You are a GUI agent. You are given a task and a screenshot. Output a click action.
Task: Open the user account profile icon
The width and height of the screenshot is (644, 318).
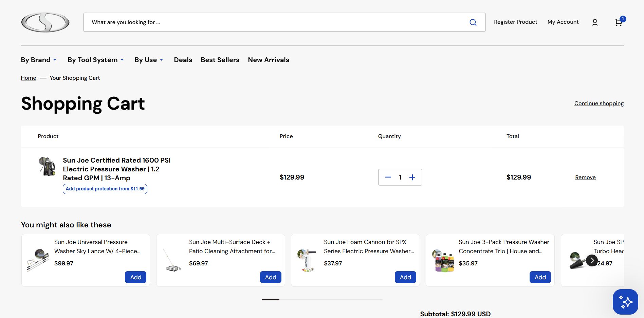point(595,22)
